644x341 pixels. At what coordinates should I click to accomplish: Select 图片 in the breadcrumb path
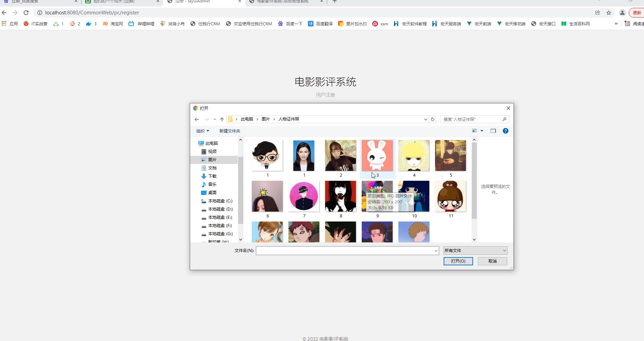click(x=266, y=119)
